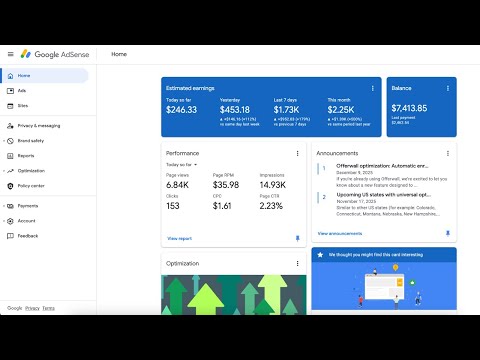Click the View report link

tap(179, 238)
